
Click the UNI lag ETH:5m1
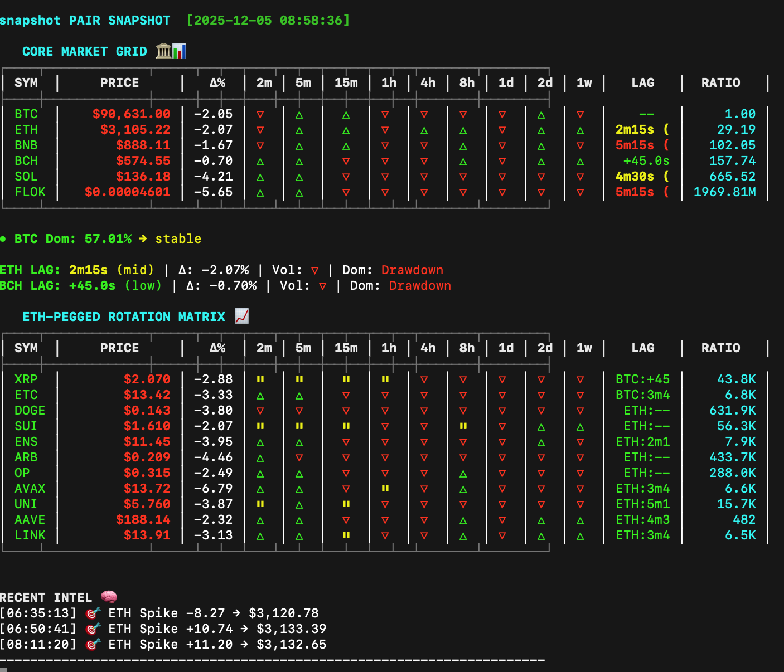click(643, 504)
